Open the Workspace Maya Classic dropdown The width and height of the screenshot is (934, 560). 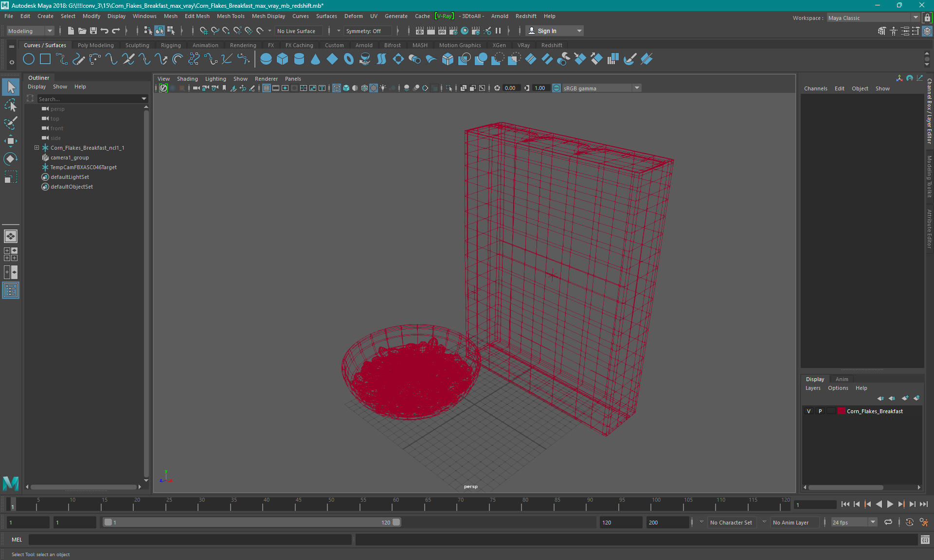point(873,17)
